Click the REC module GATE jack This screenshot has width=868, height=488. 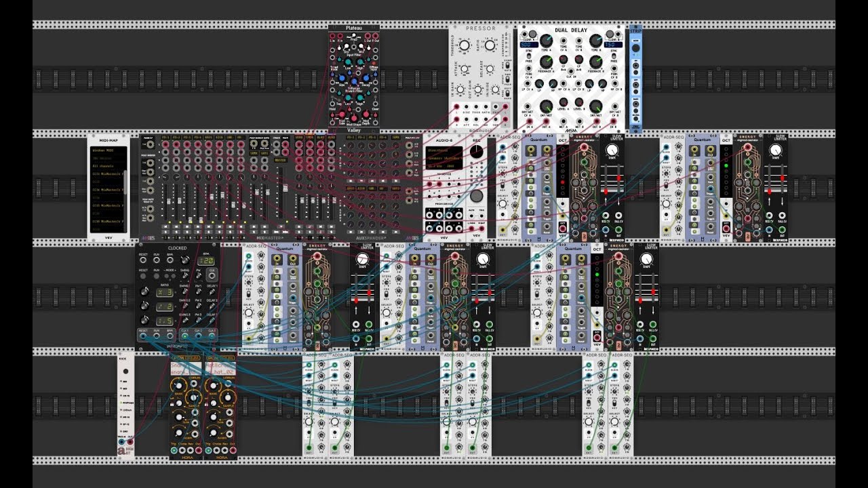[x=471, y=216]
